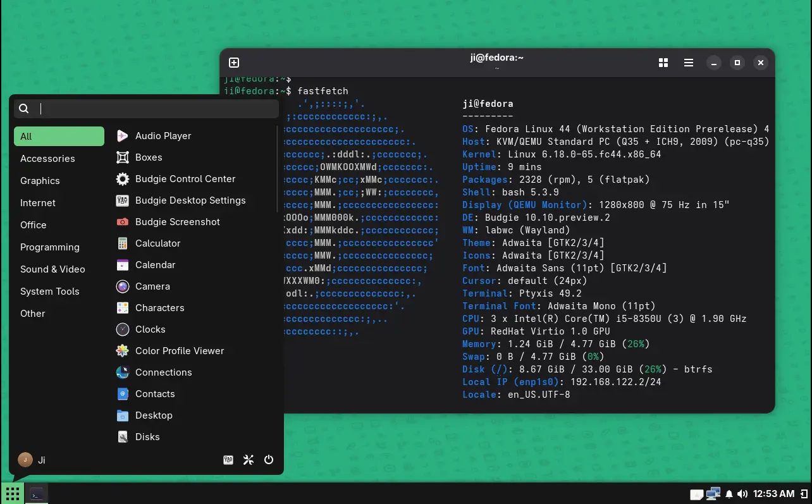Screen dimensions: 812x504
Task: Open Budgie Desktop Settings from the menu footer icon
Action: pos(228,460)
